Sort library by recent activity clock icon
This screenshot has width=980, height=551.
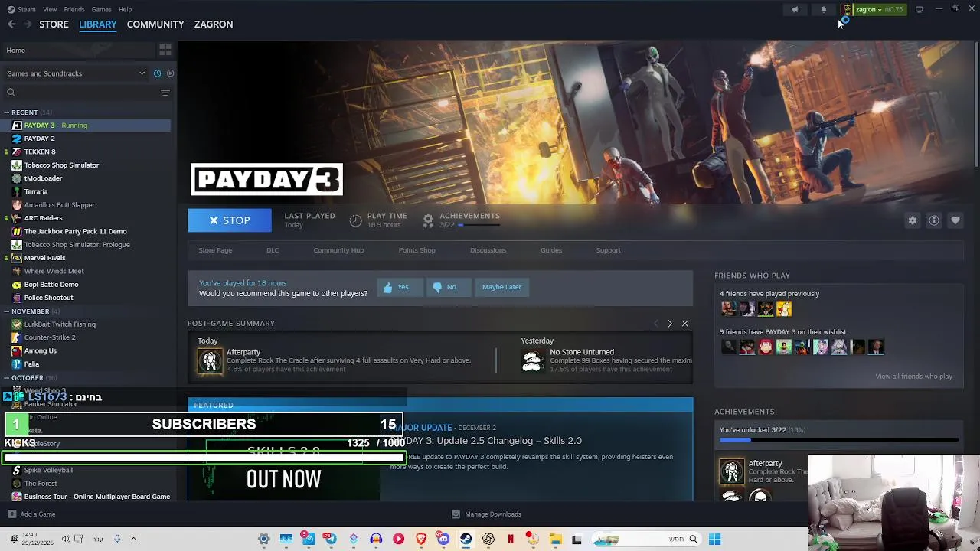pyautogui.click(x=157, y=73)
